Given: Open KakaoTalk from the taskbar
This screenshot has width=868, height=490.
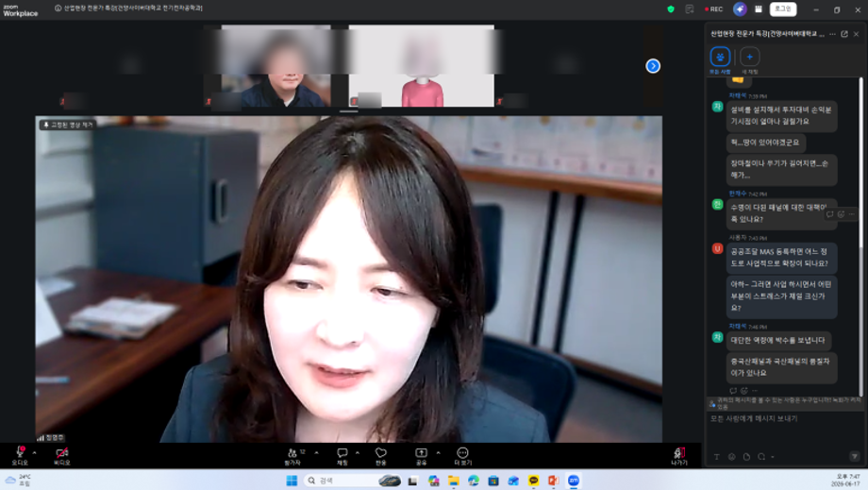Looking at the screenshot, I should pos(533,481).
